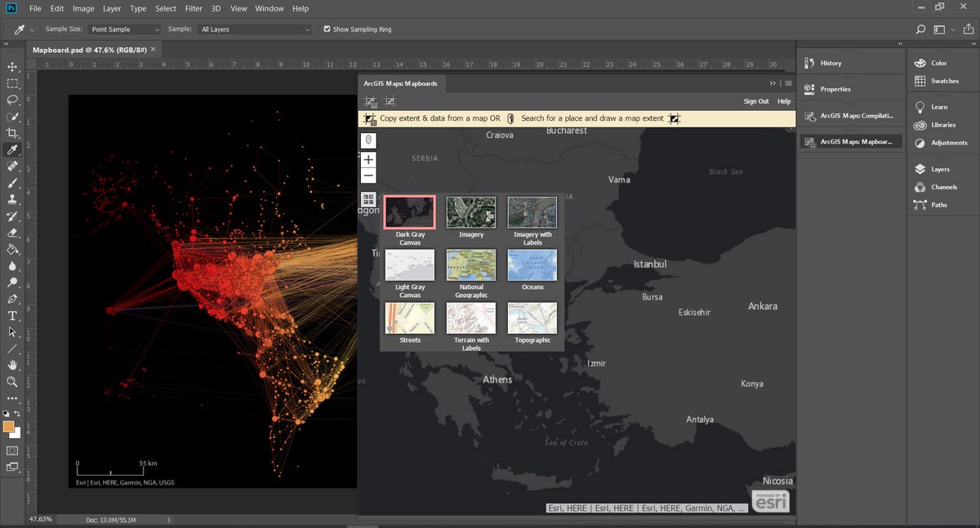Image resolution: width=980 pixels, height=528 pixels.
Task: Select the Lasso tool
Action: pos(12,100)
